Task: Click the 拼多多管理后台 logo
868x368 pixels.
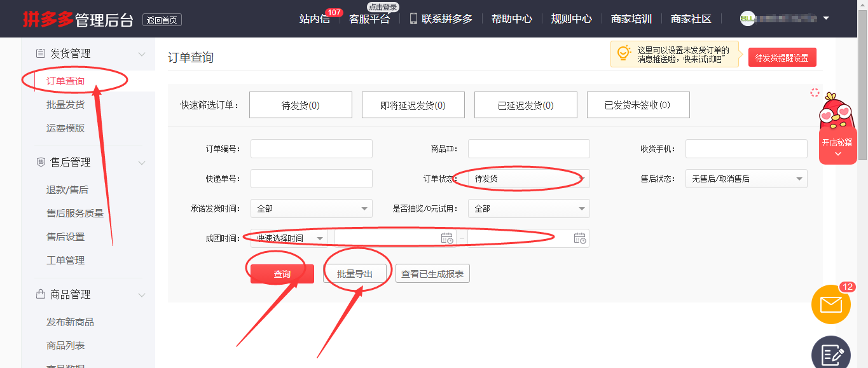Action: (78, 19)
